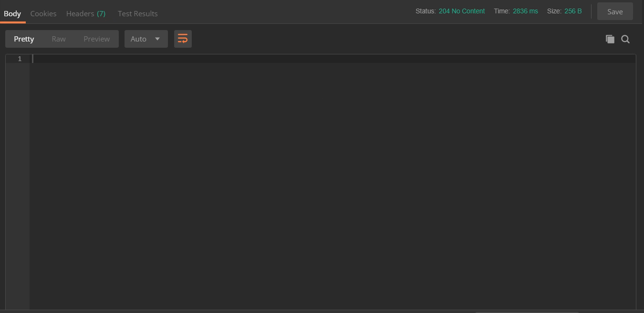The width and height of the screenshot is (644, 313).
Task: Open the Cookies tab
Action: click(43, 13)
